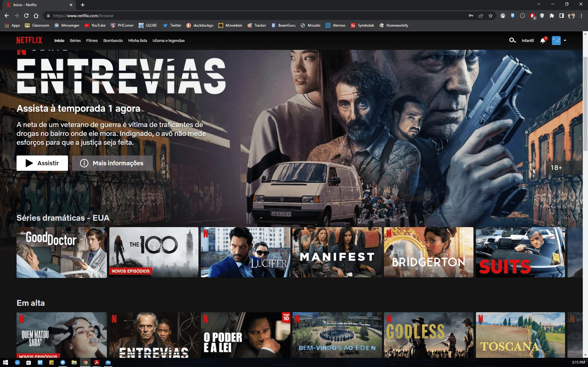This screenshot has height=367, width=588.
Task: Bookmark this page with the star icon
Action: click(x=491, y=16)
